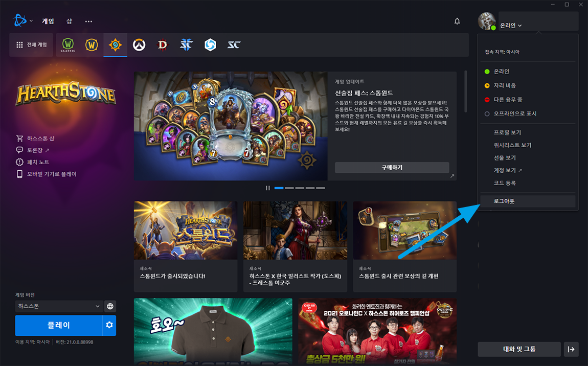Select the Overwatch game icon
Viewport: 588px width, 366px height.
pos(139,45)
